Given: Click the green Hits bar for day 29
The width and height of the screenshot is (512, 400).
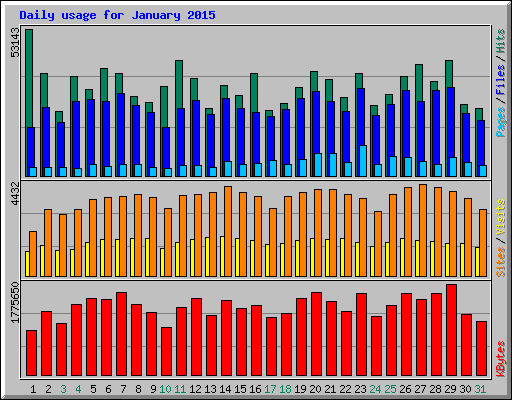Looking at the screenshot, I should pyautogui.click(x=449, y=74).
